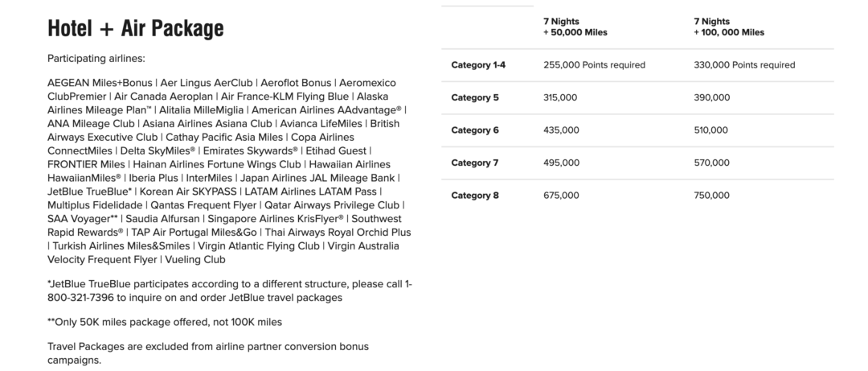
Task: Click the Participating airlines label
Action: pyautogui.click(x=96, y=59)
